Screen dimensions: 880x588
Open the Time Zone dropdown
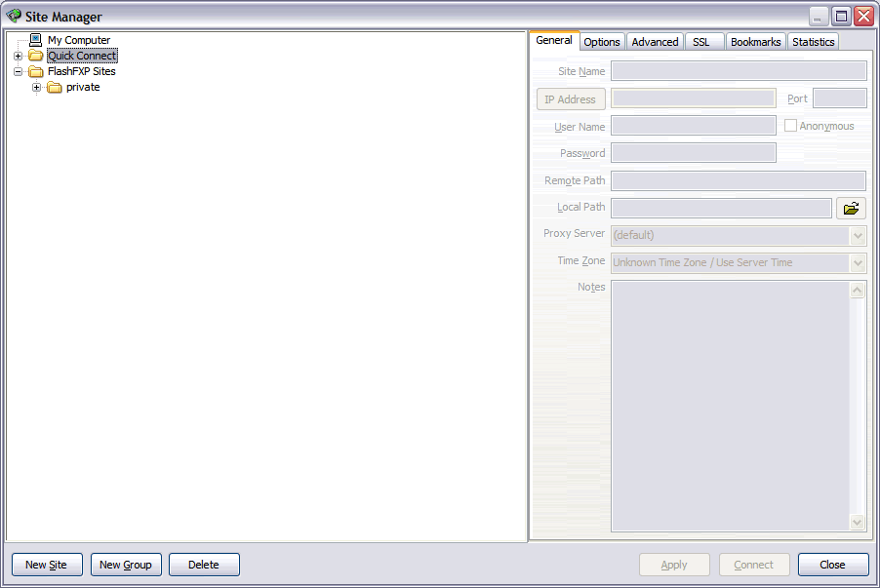tap(858, 263)
